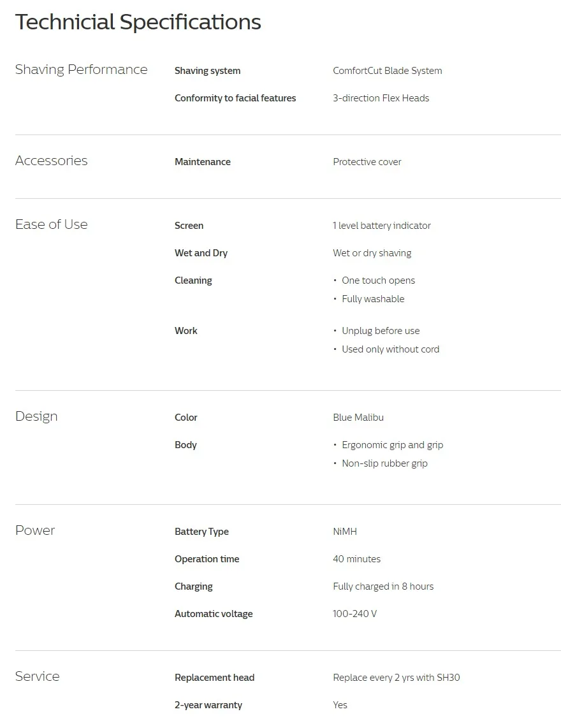Click the Used only without cord bullet
This screenshot has width=561, height=728.
click(x=390, y=349)
